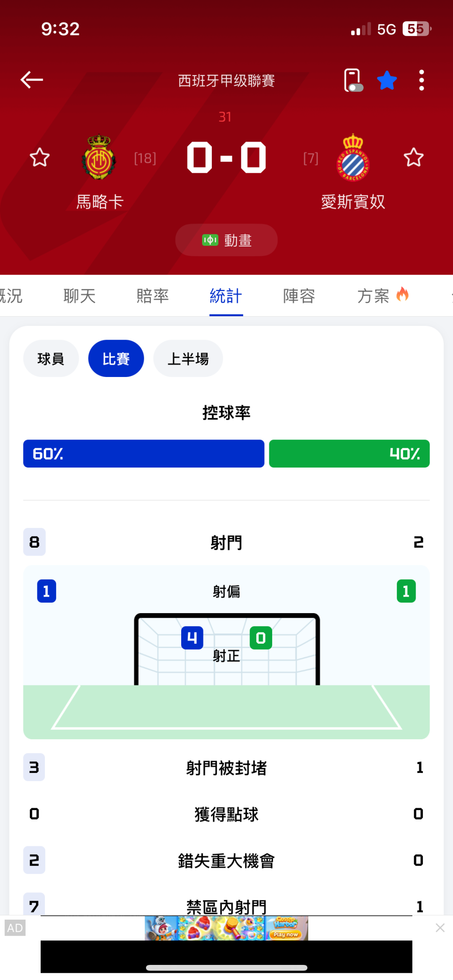Switch to the 聊天 tab
453x980 pixels.
[x=80, y=296]
